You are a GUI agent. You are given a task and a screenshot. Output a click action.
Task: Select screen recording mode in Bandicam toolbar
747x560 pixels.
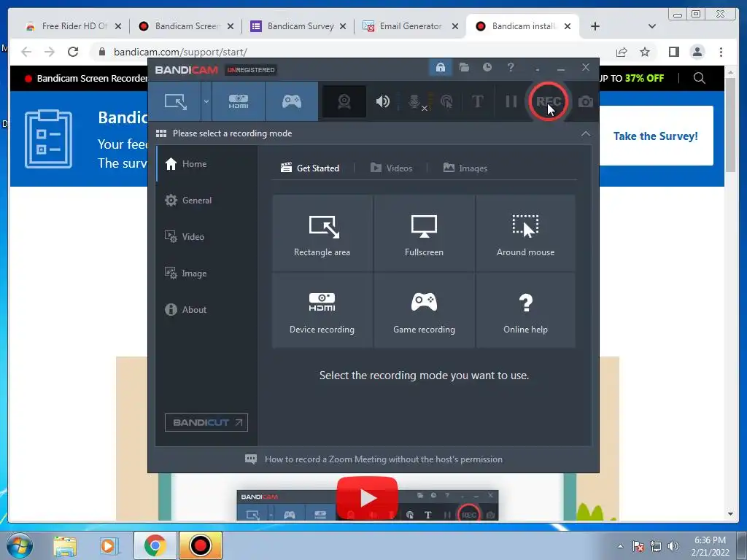tap(175, 101)
